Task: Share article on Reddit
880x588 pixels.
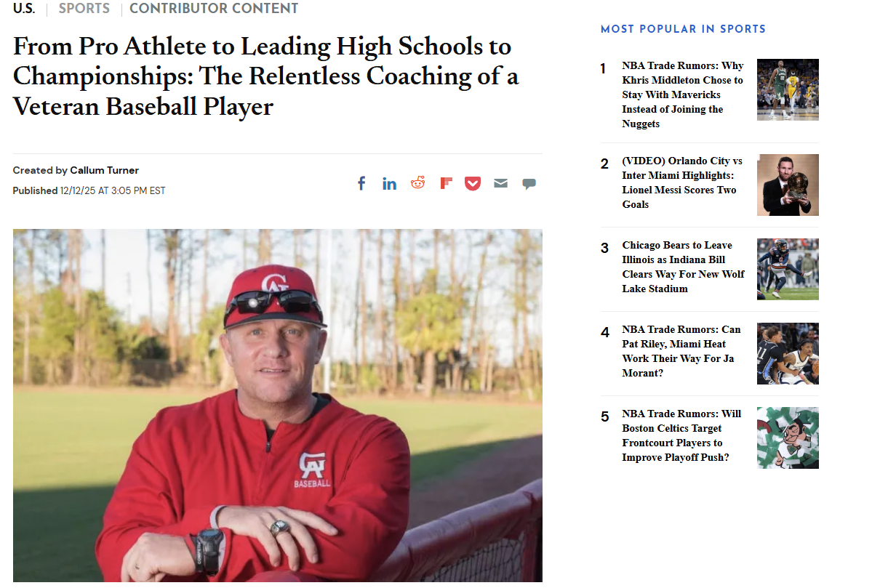Action: click(417, 183)
